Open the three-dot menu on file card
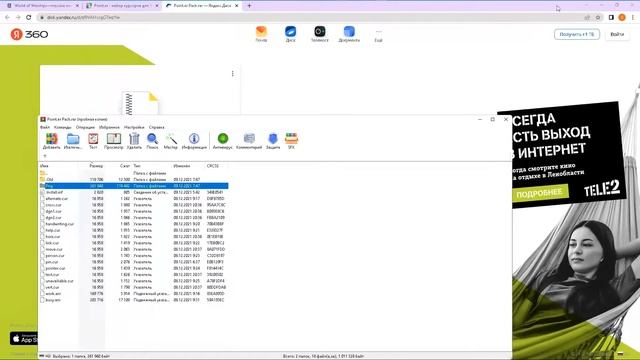640x360 pixels. tap(233, 73)
